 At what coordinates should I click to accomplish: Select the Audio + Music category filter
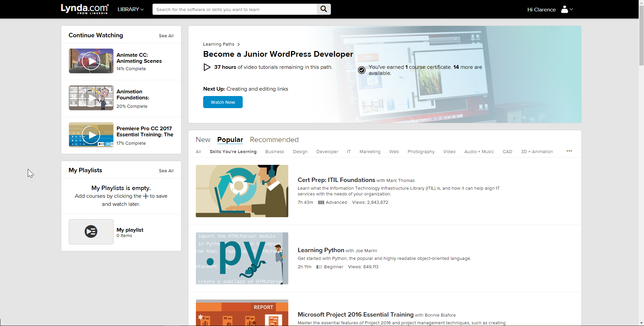pyautogui.click(x=479, y=152)
